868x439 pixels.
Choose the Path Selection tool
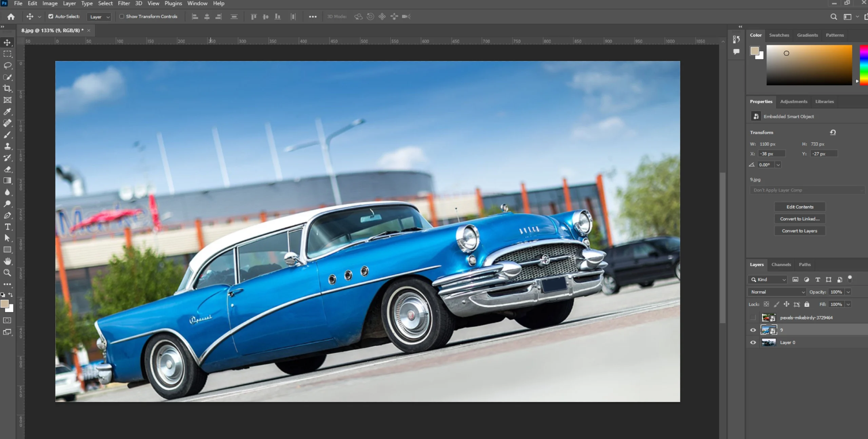7,238
